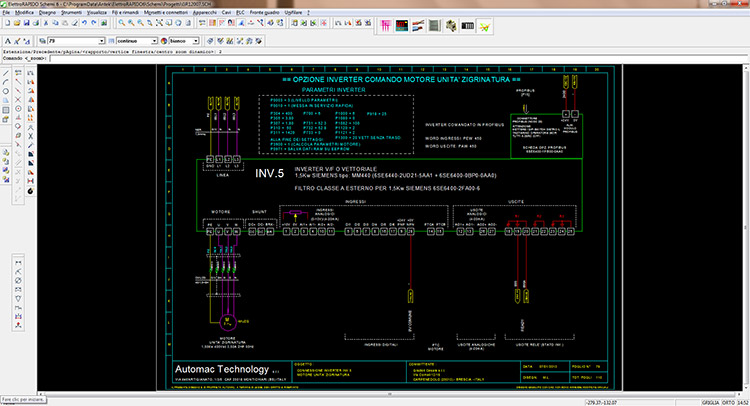
Task: Click the red circle target tool
Action: coord(18,109)
